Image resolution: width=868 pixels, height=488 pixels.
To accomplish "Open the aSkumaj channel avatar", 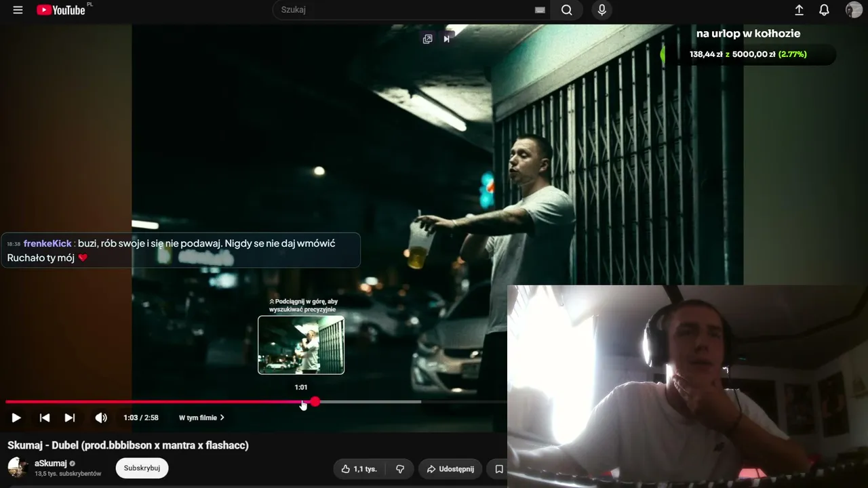I will [x=18, y=467].
